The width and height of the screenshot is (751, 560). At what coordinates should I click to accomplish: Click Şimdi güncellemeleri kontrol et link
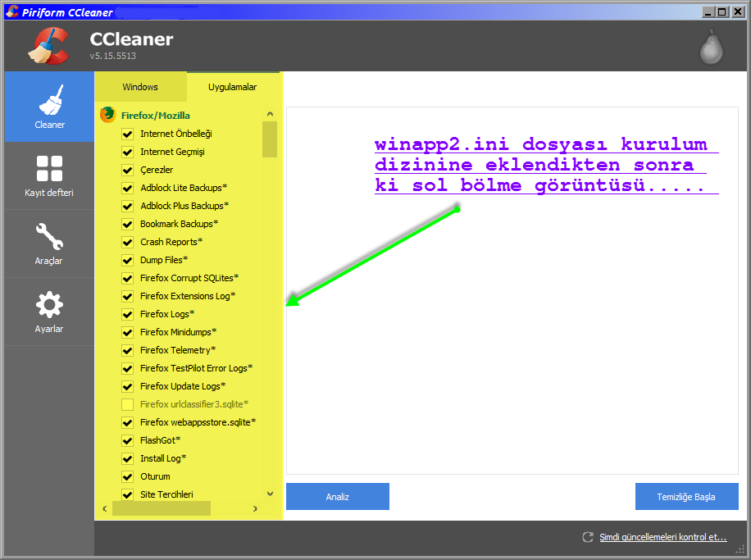[663, 537]
